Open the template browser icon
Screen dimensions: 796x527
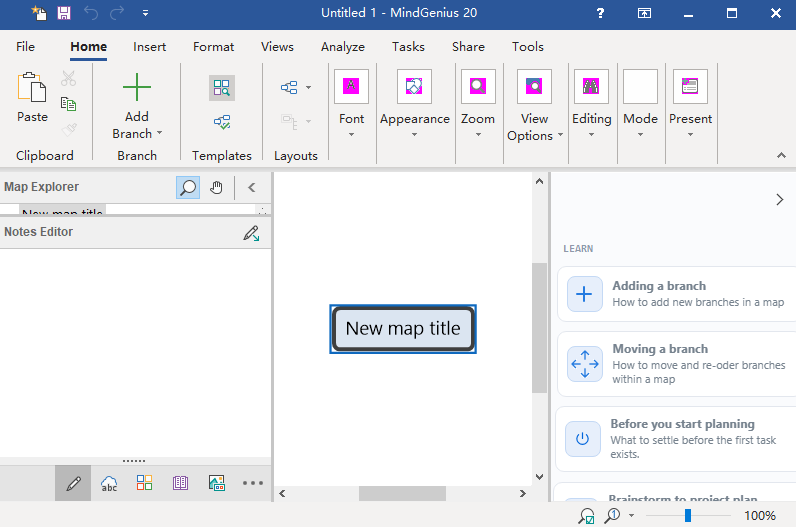click(x=222, y=88)
